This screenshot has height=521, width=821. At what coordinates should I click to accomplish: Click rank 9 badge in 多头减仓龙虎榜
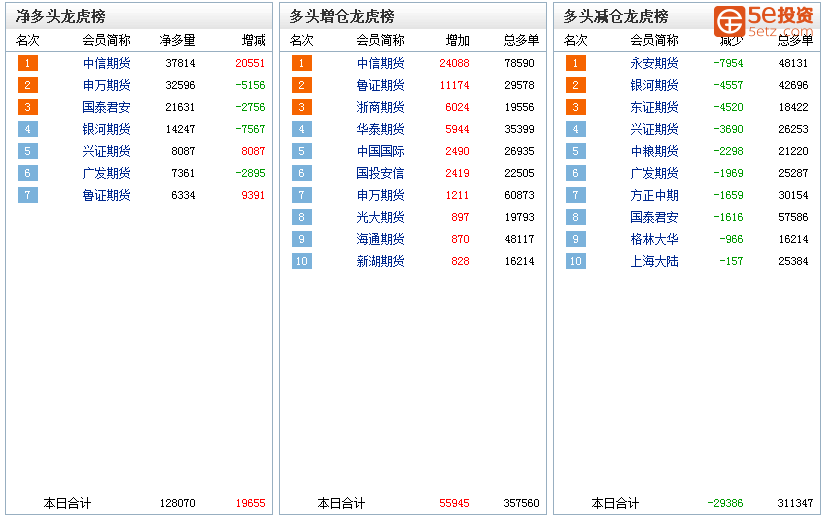coord(575,239)
